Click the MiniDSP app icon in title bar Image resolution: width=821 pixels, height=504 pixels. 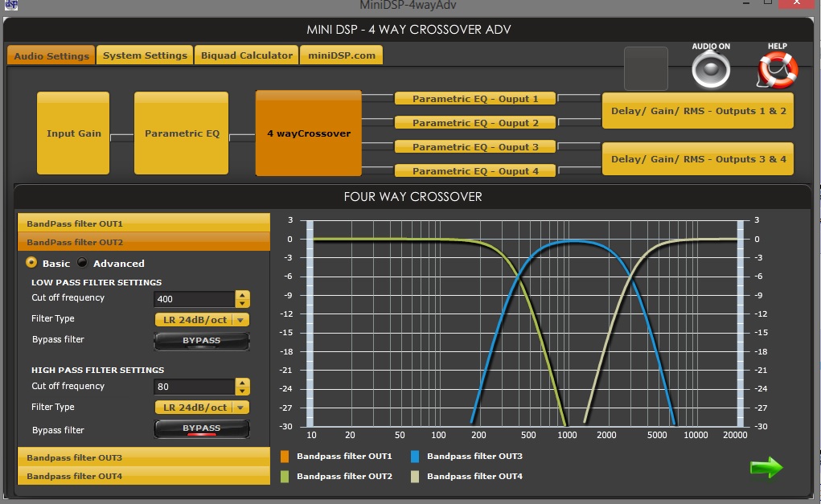coord(11,5)
